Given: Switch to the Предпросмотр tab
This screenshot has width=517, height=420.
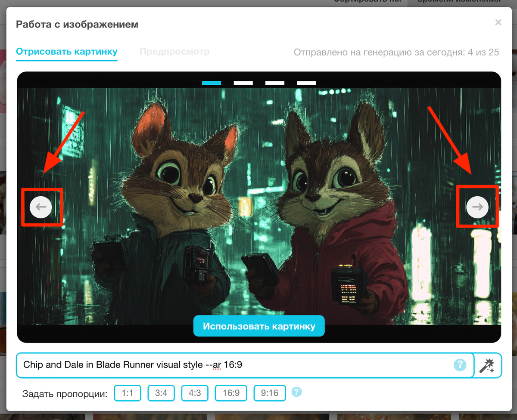Looking at the screenshot, I should 174,52.
